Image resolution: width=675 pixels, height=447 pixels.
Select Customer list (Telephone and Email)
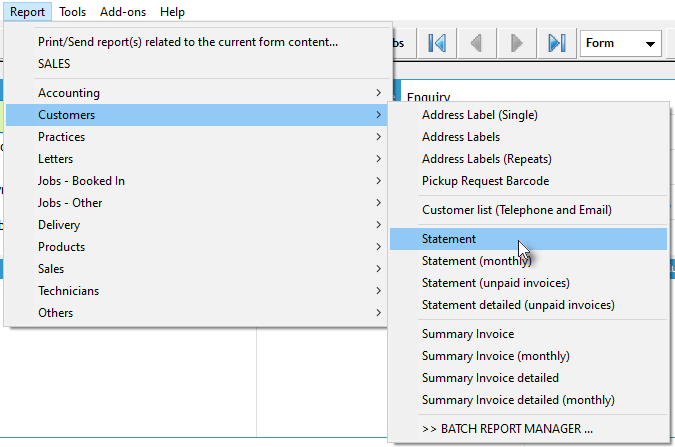tap(516, 210)
